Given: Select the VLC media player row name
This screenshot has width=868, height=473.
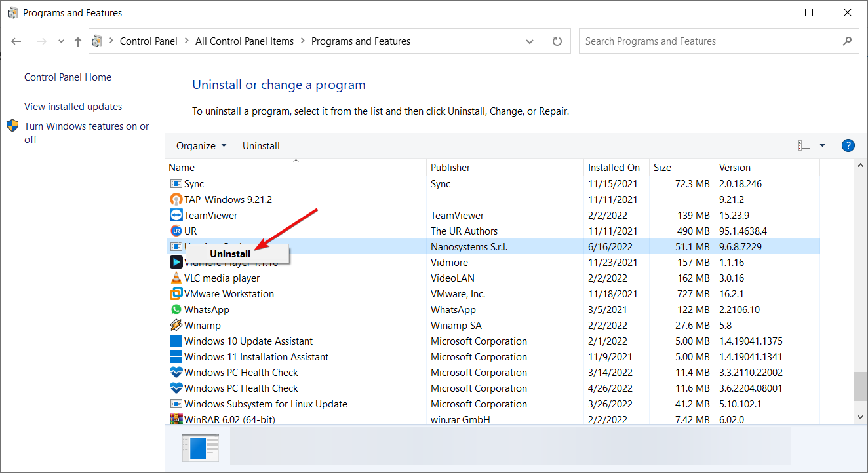Looking at the screenshot, I should [222, 278].
